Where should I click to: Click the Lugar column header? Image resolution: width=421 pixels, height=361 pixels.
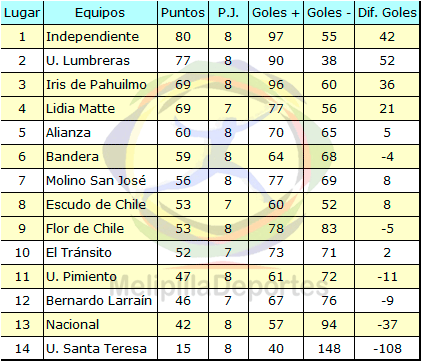[x=22, y=13]
